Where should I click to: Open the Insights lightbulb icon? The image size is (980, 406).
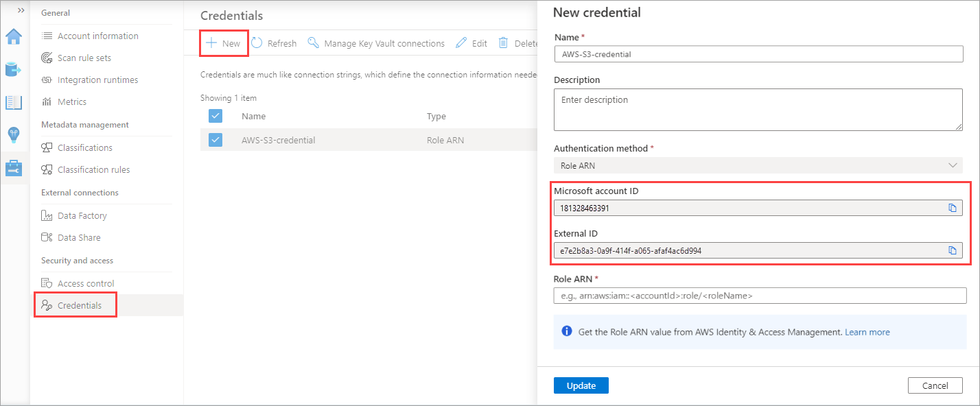[x=14, y=134]
